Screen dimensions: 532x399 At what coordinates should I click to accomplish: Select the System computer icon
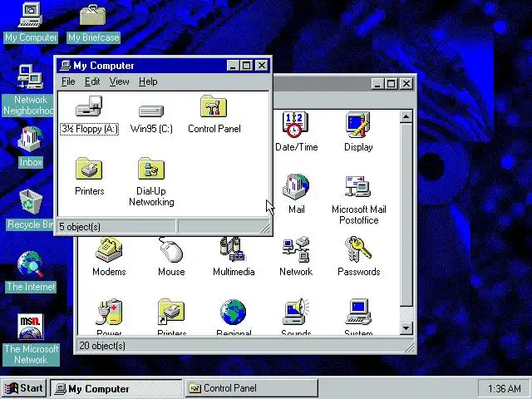point(358,312)
